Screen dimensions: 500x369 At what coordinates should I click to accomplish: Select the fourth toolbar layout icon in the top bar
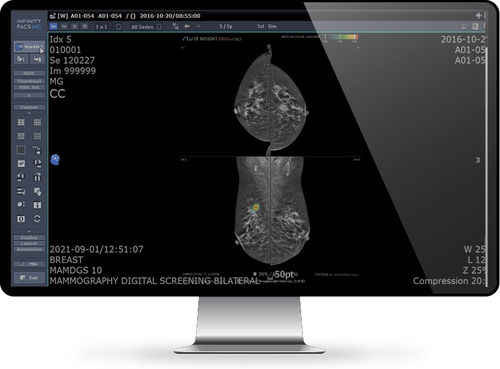click(x=85, y=26)
